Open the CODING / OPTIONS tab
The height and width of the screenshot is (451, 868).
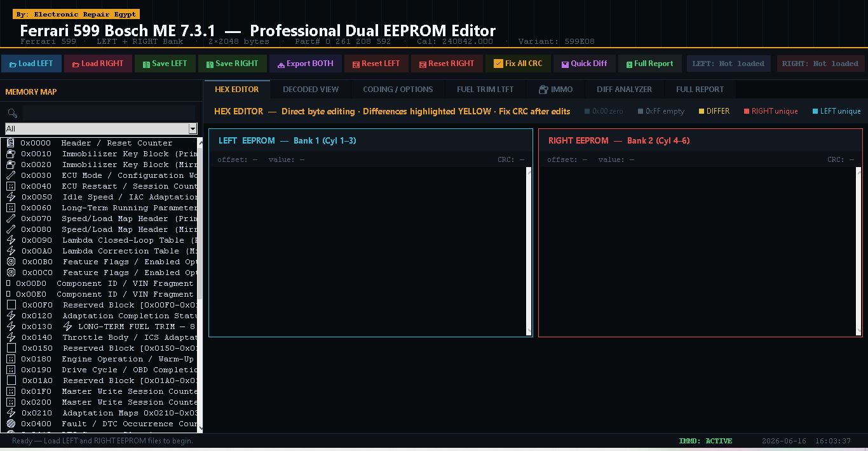click(x=398, y=90)
